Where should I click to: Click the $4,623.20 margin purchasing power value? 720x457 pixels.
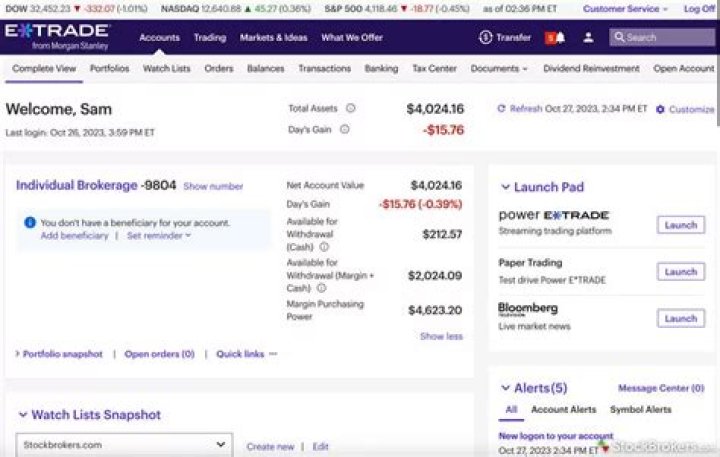435,310
